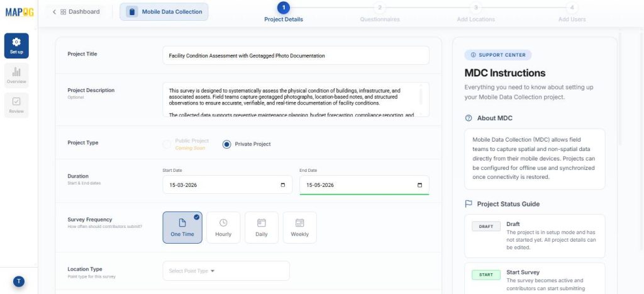The height and width of the screenshot is (294, 644).
Task: Click the About MDC heading text
Action: coord(494,118)
